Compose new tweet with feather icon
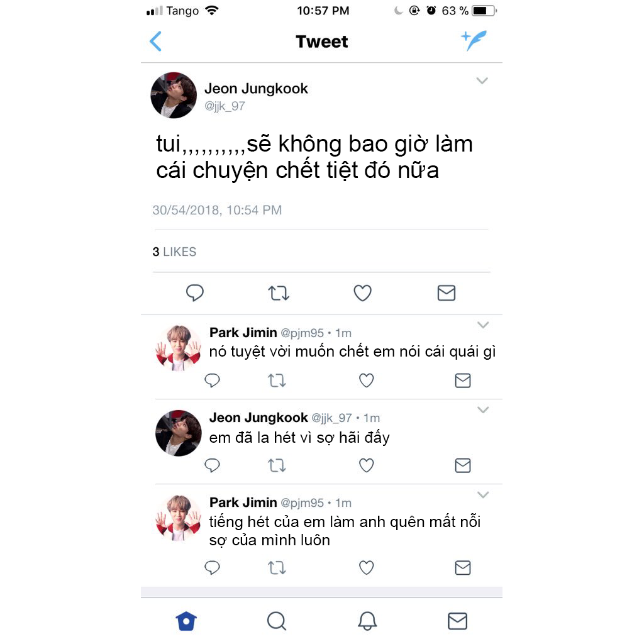 tap(474, 40)
